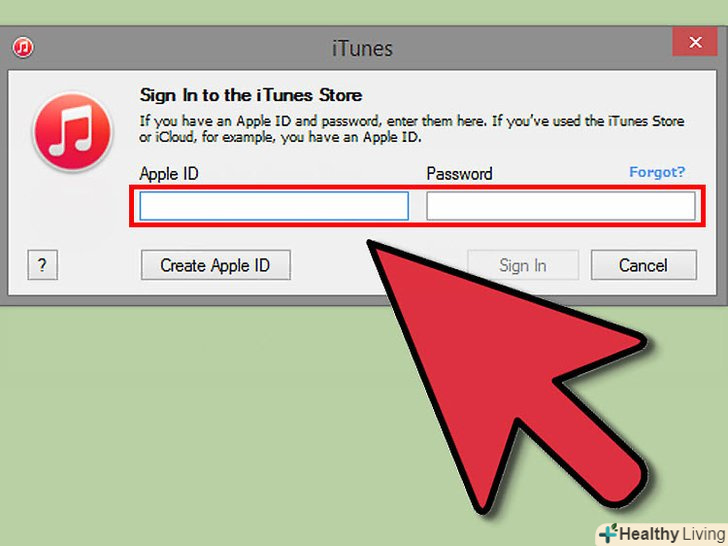
Task: Focus the Apple ID text field
Action: point(274,206)
